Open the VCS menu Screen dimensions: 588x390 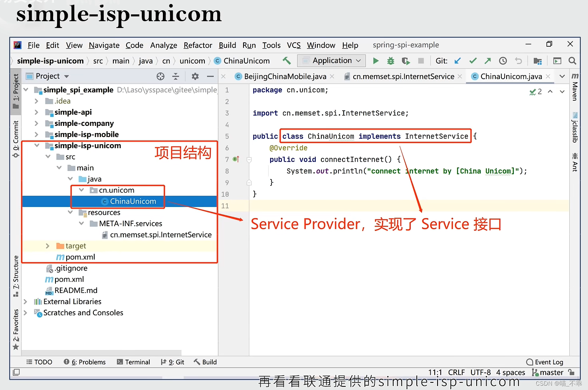point(293,45)
